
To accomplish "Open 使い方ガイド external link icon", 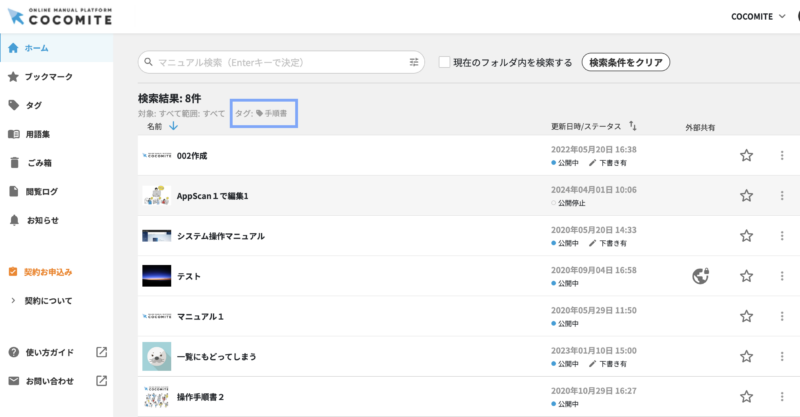I will pyautogui.click(x=101, y=352).
